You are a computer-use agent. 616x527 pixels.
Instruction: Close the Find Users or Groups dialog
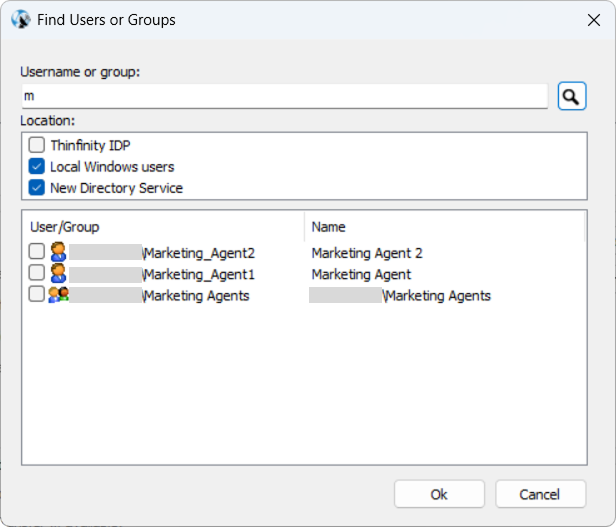pos(594,20)
